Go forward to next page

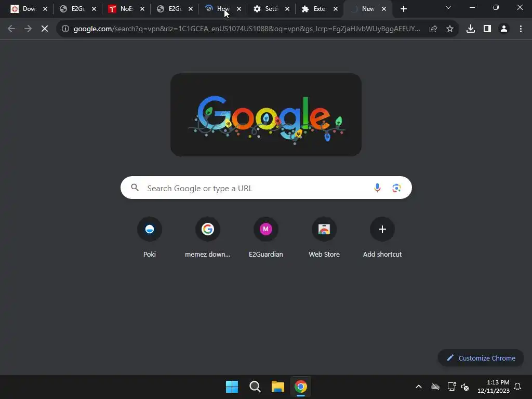click(x=28, y=29)
